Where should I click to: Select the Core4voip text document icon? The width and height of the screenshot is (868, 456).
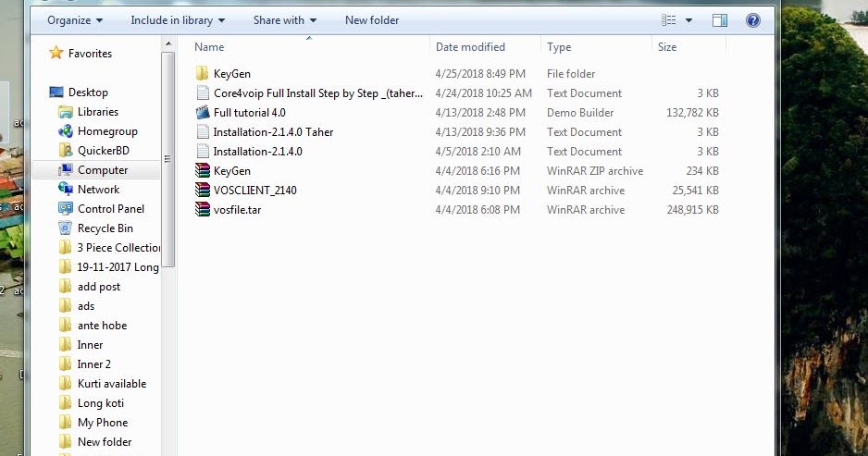[203, 93]
